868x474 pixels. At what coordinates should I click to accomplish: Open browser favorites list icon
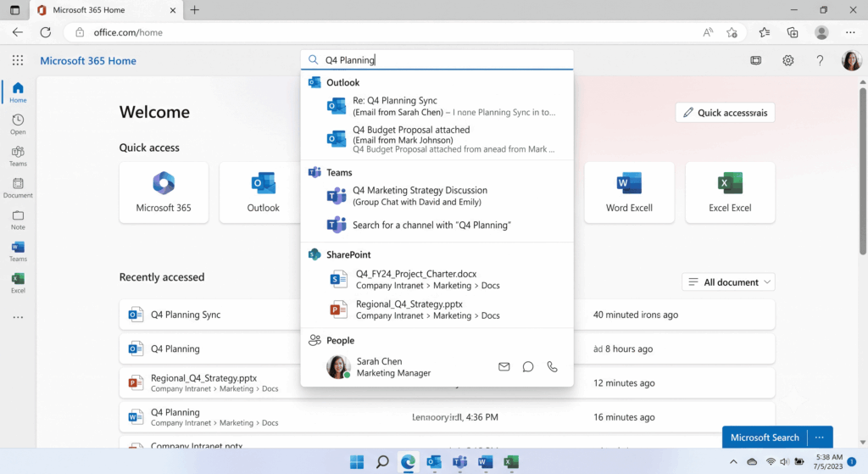click(x=765, y=32)
